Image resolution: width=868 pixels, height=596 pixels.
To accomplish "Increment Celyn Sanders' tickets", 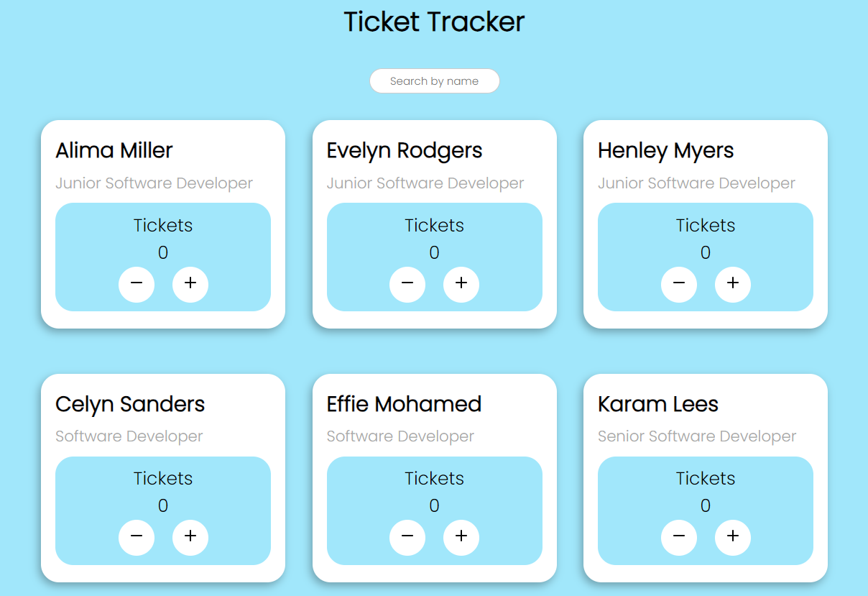I will tap(190, 538).
